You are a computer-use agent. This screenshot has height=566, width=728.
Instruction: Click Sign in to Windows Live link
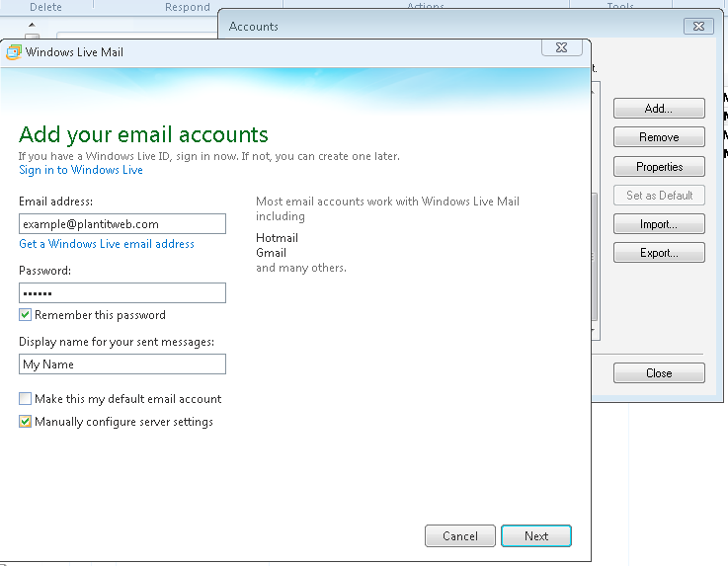click(81, 170)
